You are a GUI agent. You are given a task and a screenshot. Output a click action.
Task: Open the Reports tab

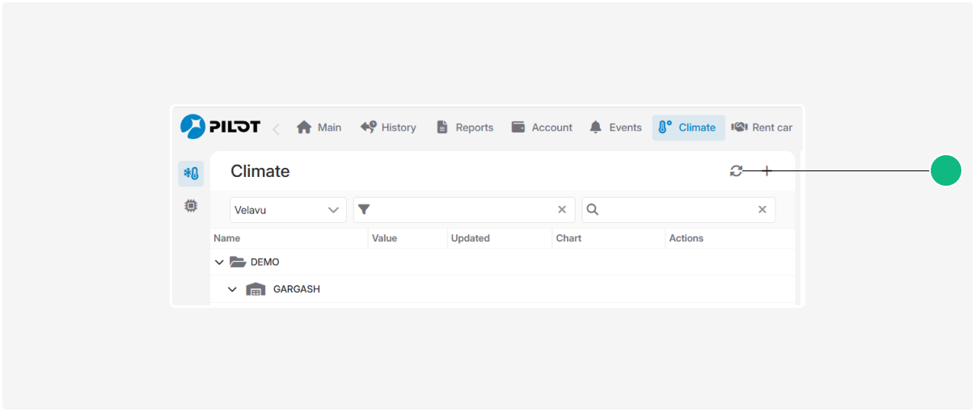(x=464, y=128)
